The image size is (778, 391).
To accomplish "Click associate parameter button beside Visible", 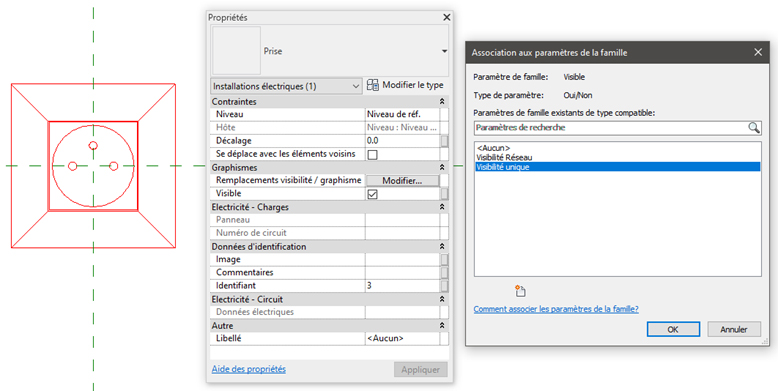I will [445, 194].
